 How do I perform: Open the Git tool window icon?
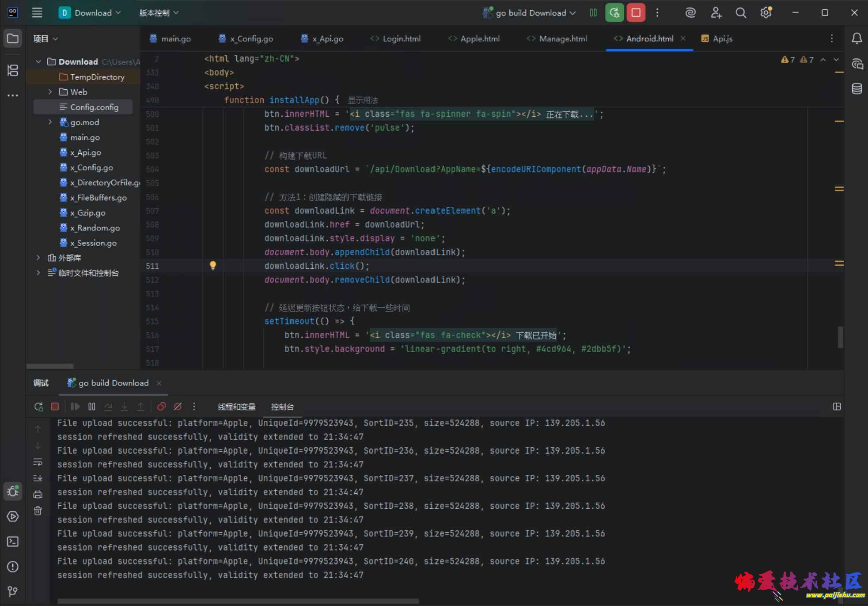13,591
